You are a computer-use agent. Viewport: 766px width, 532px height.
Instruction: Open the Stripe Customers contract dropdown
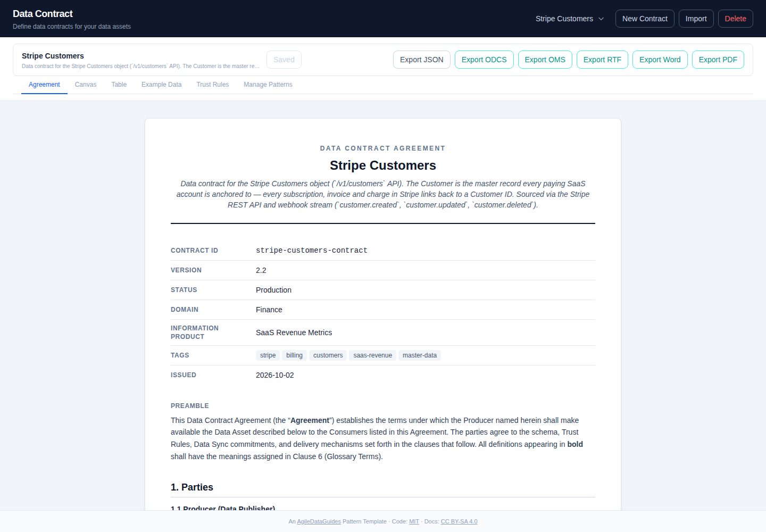pyautogui.click(x=570, y=19)
